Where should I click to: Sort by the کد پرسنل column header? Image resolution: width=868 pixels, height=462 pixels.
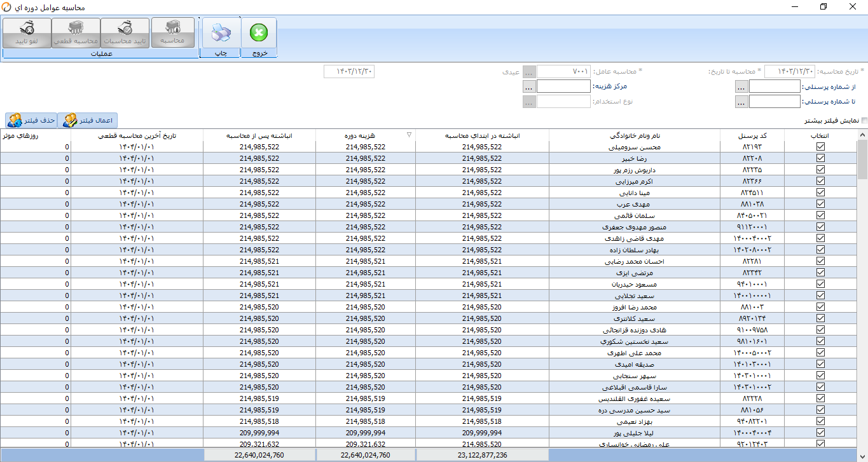(752, 135)
